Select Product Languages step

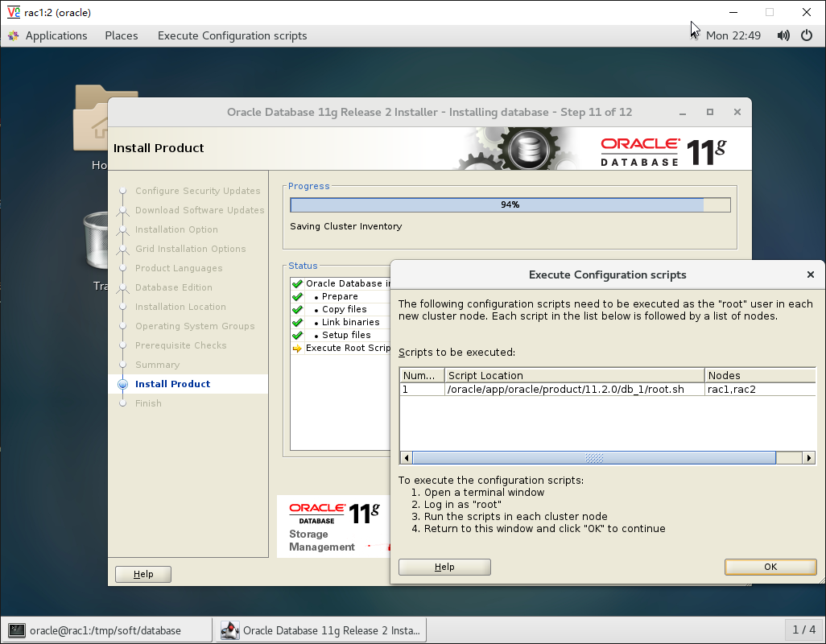click(x=179, y=268)
